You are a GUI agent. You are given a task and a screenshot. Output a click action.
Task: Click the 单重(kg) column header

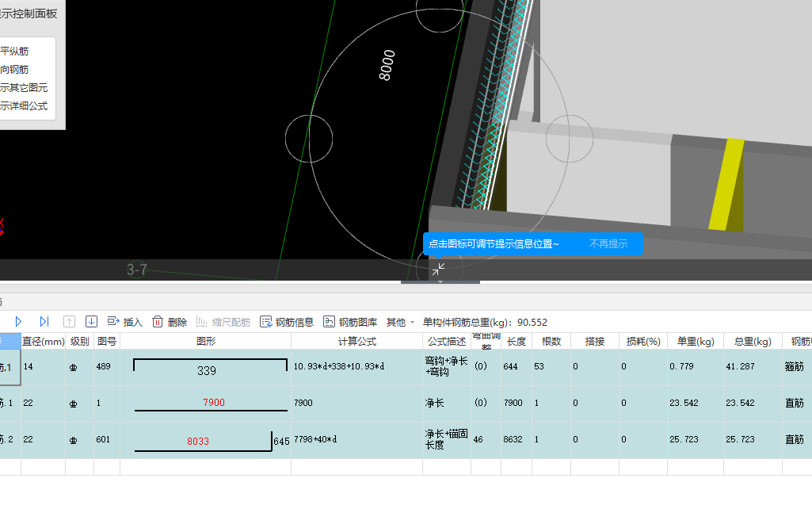(x=696, y=341)
